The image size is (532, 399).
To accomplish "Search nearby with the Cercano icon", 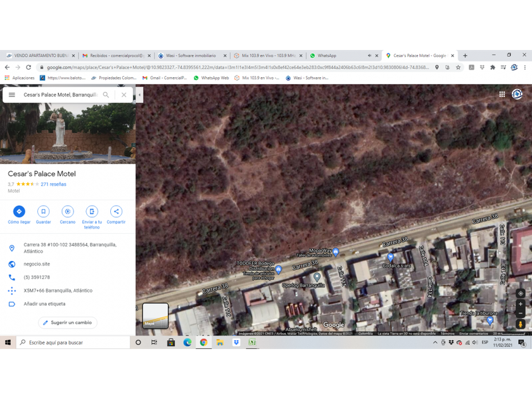I will click(68, 212).
